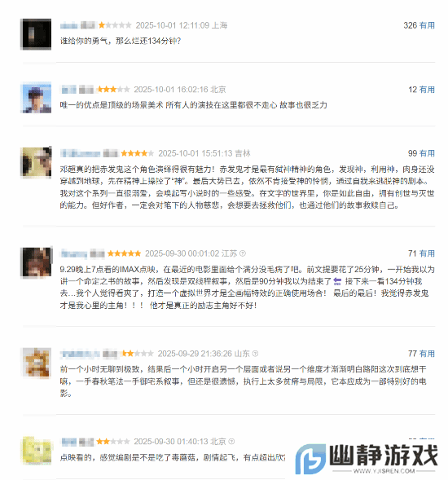Open the 幽静游戏 watermark logo
The width and height of the screenshot is (448, 480).
(x=367, y=459)
